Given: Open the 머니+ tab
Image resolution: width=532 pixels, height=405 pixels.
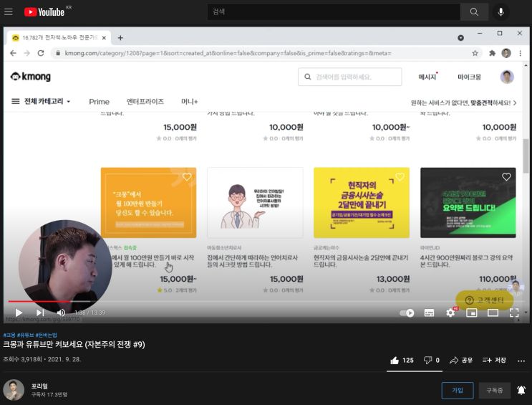Looking at the screenshot, I should pos(189,101).
